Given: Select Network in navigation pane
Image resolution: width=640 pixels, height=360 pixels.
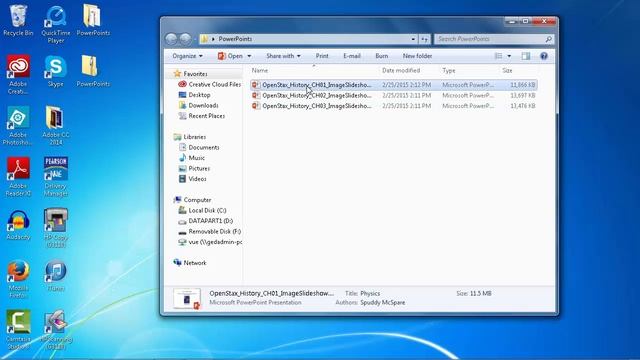Looking at the screenshot, I should pos(190,263).
